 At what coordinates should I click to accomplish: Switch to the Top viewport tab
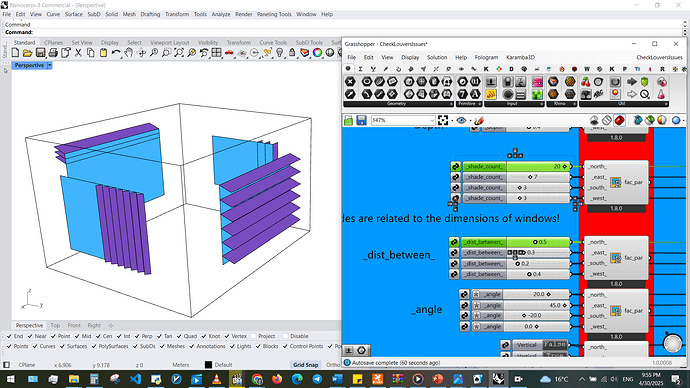[55, 326]
